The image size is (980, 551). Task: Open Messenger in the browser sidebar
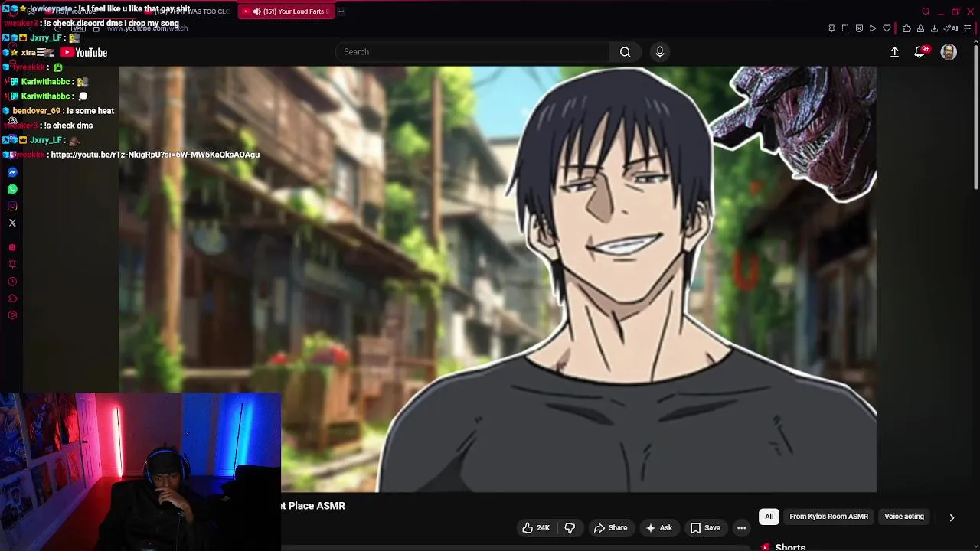(12, 172)
